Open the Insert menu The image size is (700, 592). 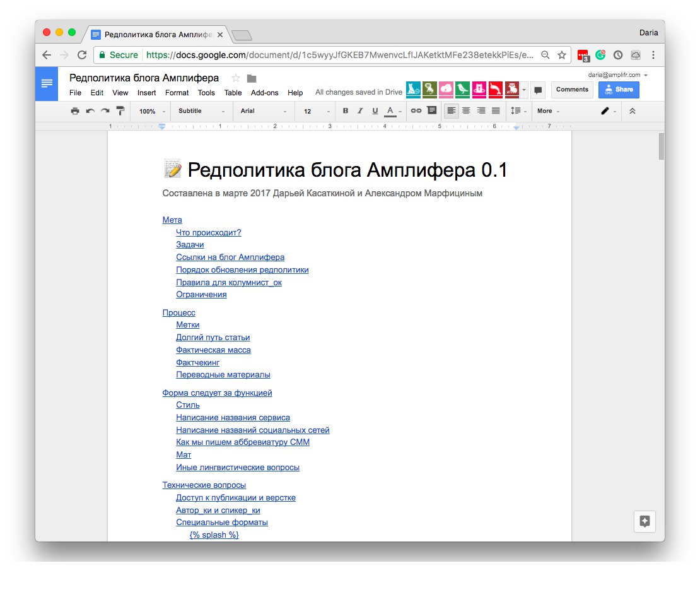tap(146, 93)
